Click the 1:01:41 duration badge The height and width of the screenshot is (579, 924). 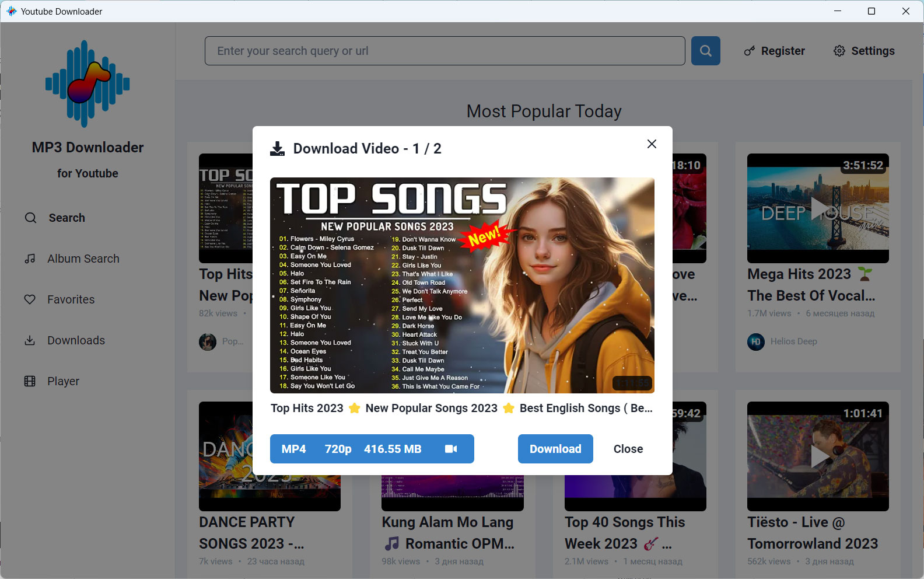[x=863, y=413]
